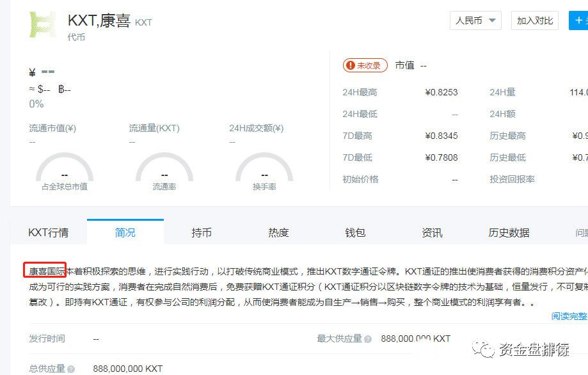588x375 pixels.
Task: Open the 人民币 currency dropdown
Action: (475, 20)
